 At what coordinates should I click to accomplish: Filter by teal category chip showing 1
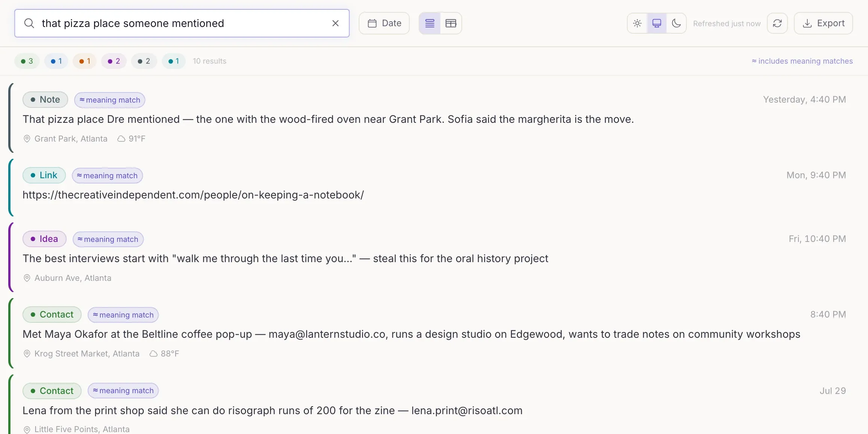[174, 61]
